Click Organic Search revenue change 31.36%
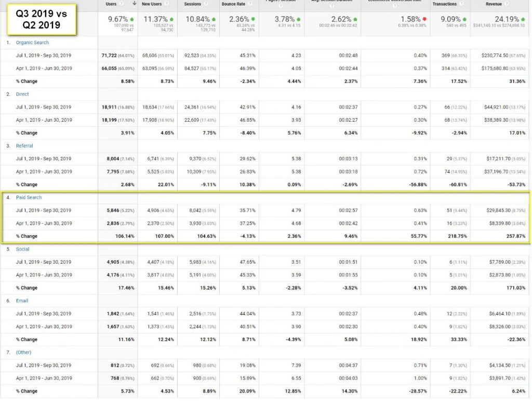532x401 pixels. tap(517, 81)
